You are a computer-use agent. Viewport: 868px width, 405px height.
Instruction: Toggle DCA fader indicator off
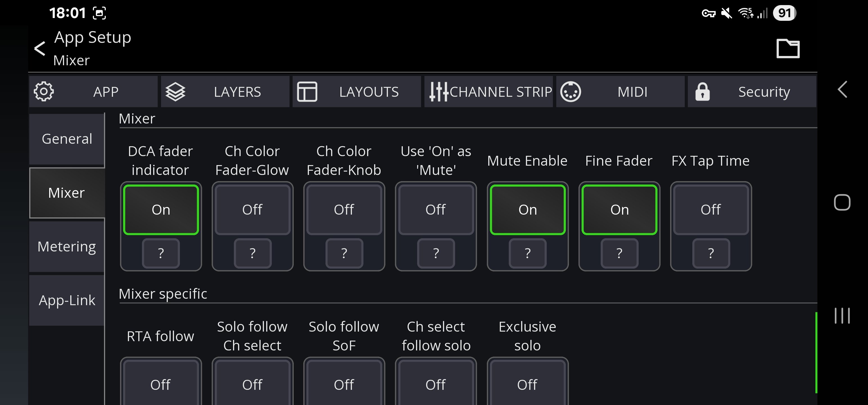pos(161,210)
